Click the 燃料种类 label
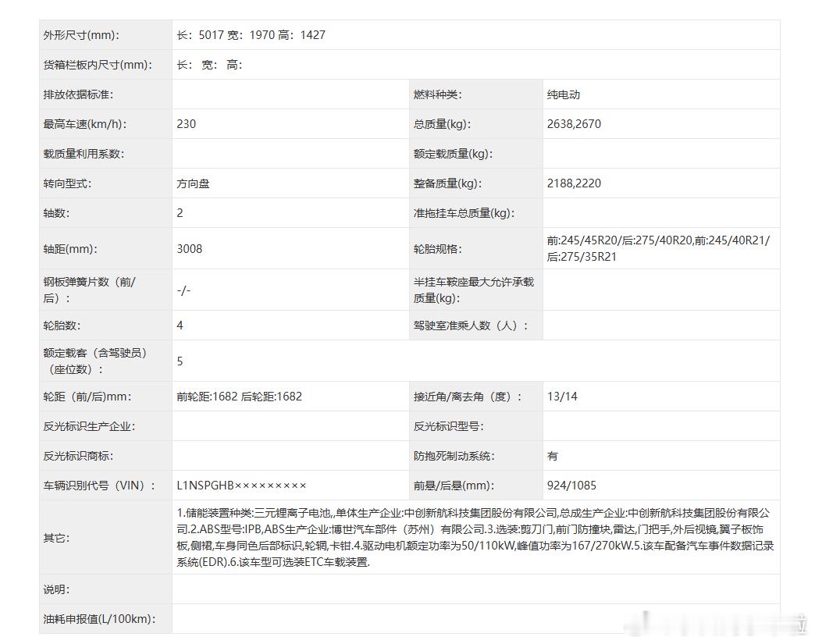The width and height of the screenshot is (815, 644). (x=438, y=94)
